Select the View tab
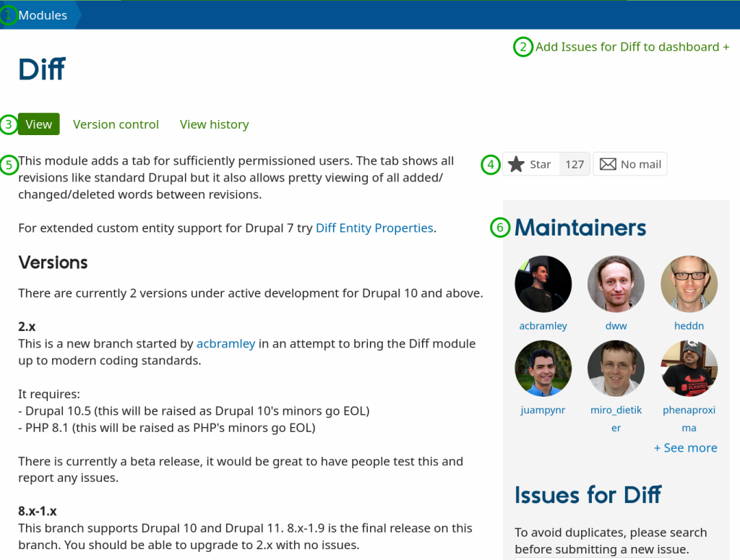This screenshot has width=740, height=560. pyautogui.click(x=39, y=124)
